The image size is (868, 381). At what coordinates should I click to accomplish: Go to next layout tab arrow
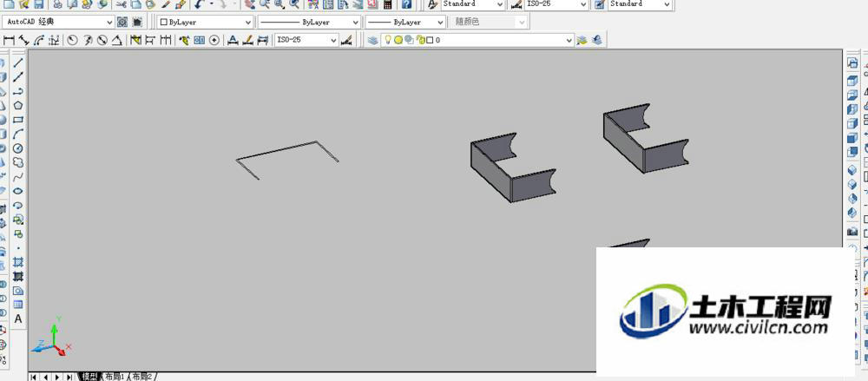click(x=57, y=378)
